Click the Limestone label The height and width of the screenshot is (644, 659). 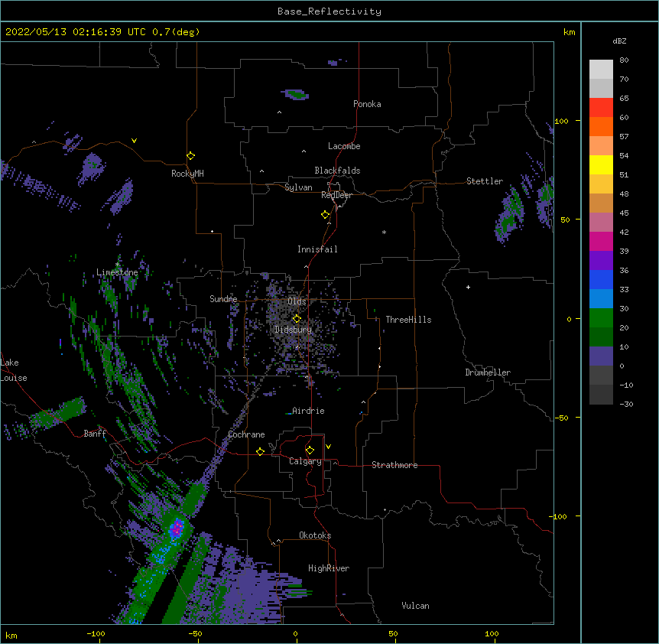pos(117,272)
